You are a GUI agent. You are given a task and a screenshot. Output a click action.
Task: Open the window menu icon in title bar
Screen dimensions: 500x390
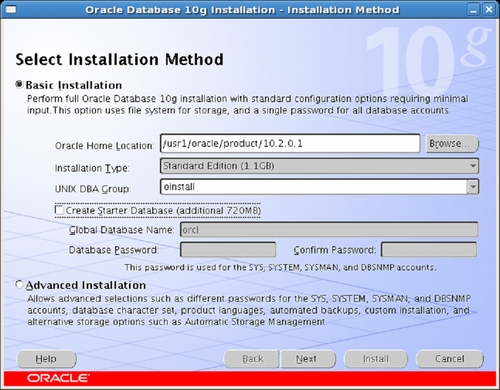11,9
